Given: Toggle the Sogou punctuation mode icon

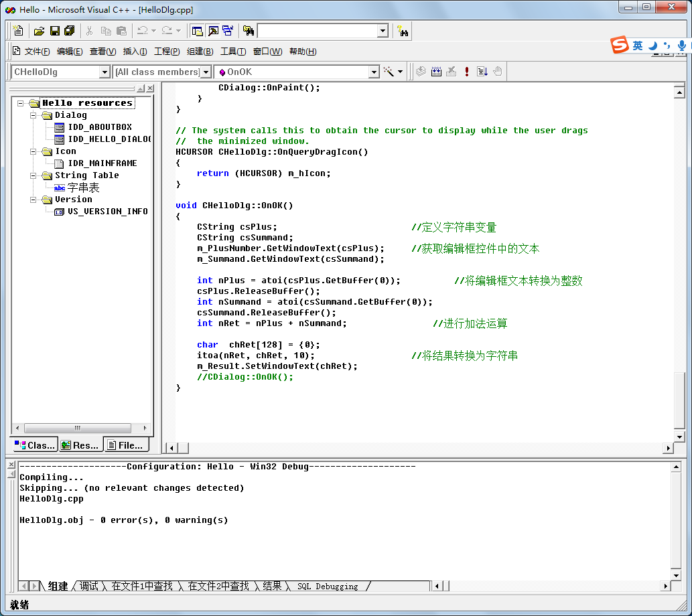Looking at the screenshot, I should [667, 46].
